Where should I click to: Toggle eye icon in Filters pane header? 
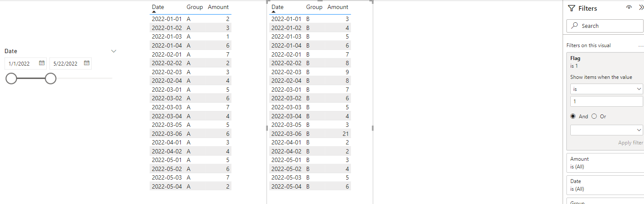click(629, 8)
